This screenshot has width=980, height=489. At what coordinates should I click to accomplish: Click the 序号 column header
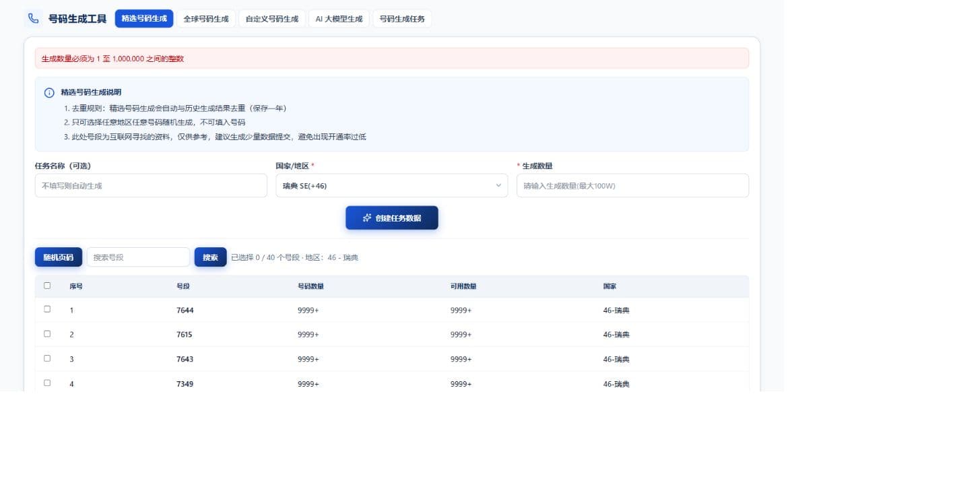(76, 286)
